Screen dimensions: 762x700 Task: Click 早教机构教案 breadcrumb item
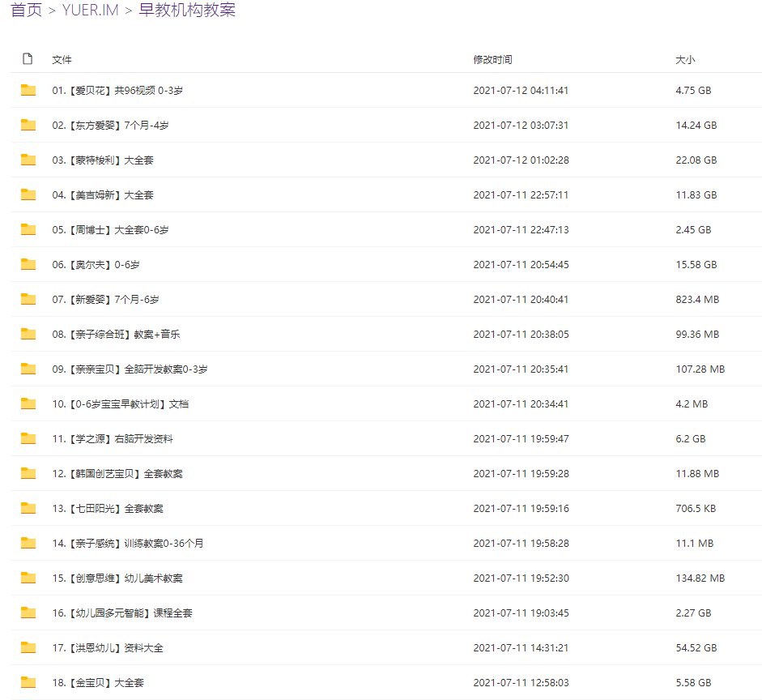pyautogui.click(x=187, y=10)
